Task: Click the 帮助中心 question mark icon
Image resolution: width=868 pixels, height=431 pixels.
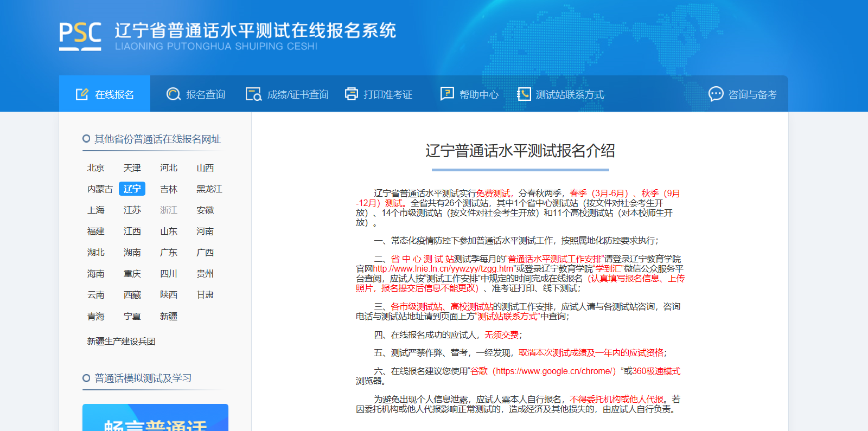Action: tap(447, 94)
